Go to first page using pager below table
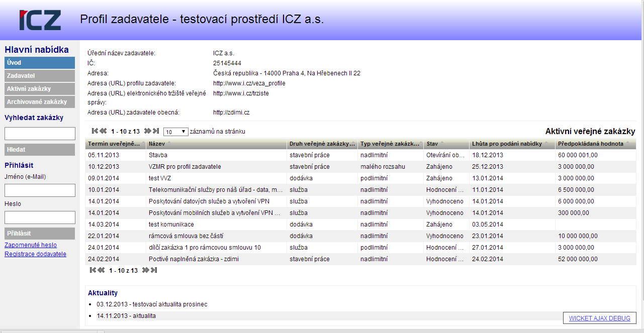 93,270
